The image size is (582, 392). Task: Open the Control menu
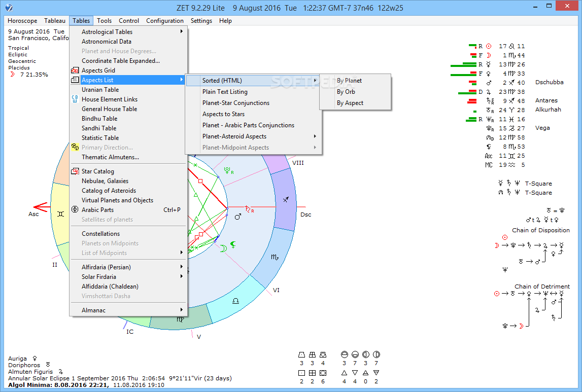(129, 20)
